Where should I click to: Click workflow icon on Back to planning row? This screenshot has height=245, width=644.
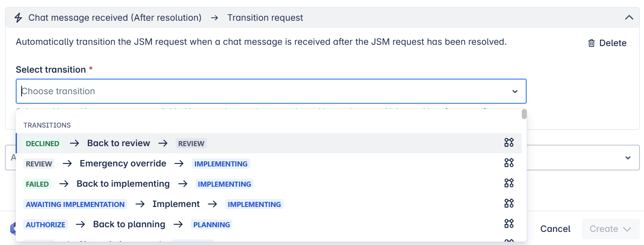pos(509,224)
